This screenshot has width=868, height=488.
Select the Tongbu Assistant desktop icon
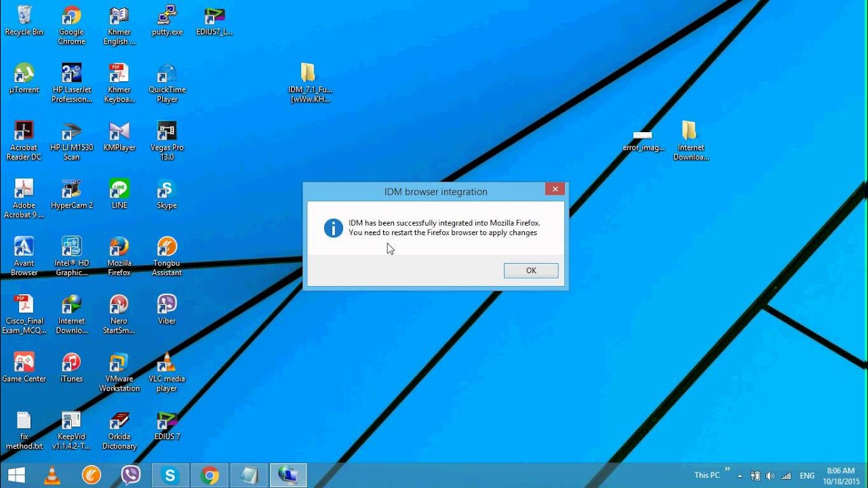(167, 256)
